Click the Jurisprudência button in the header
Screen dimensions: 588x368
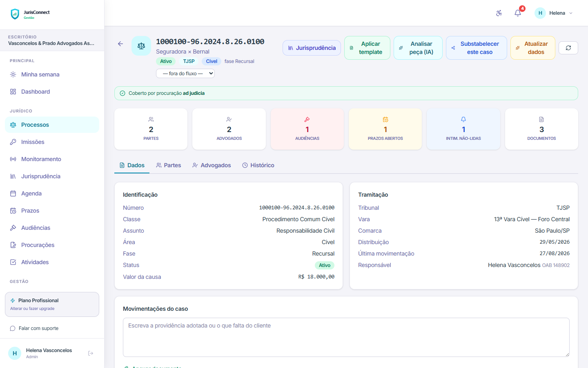312,48
